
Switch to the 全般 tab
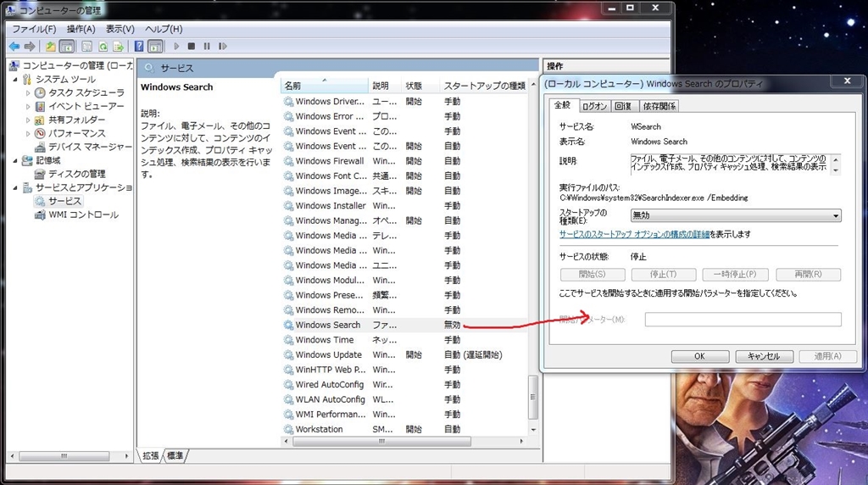pos(563,105)
